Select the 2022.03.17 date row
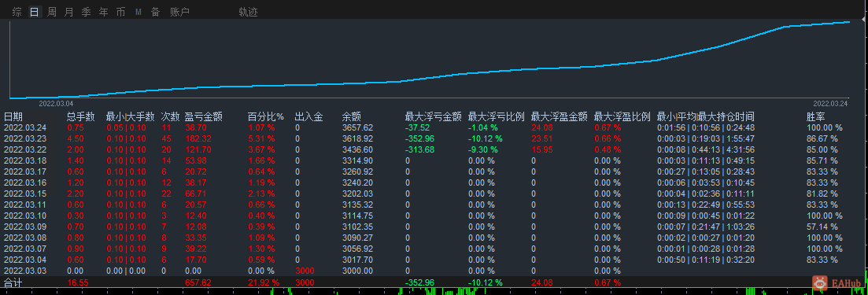 pyautogui.click(x=25, y=171)
